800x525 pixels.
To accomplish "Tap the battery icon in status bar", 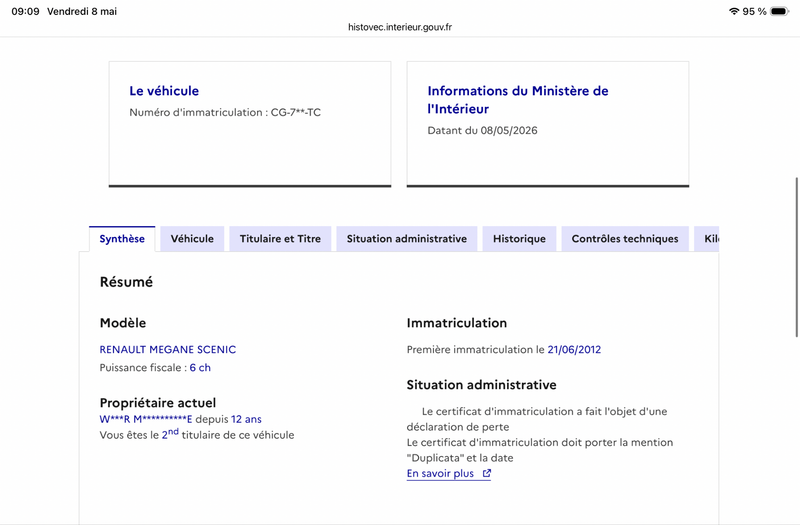I will click(780, 11).
